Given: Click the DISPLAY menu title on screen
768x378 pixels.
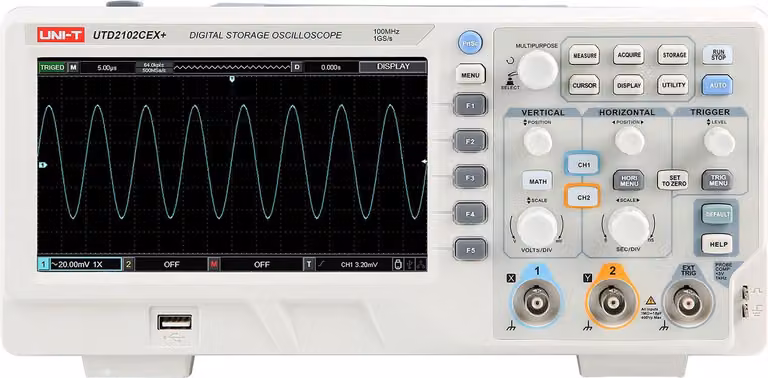Looking at the screenshot, I should [x=393, y=67].
